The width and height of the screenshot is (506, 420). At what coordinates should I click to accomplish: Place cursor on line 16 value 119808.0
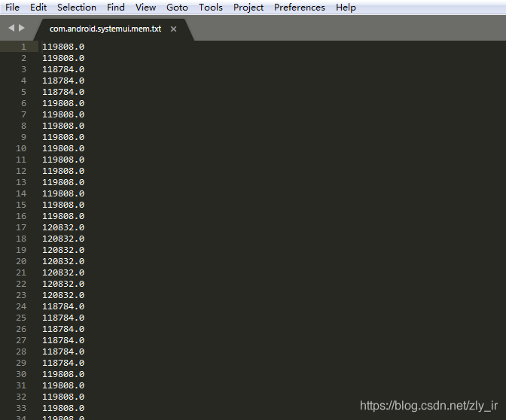point(63,216)
